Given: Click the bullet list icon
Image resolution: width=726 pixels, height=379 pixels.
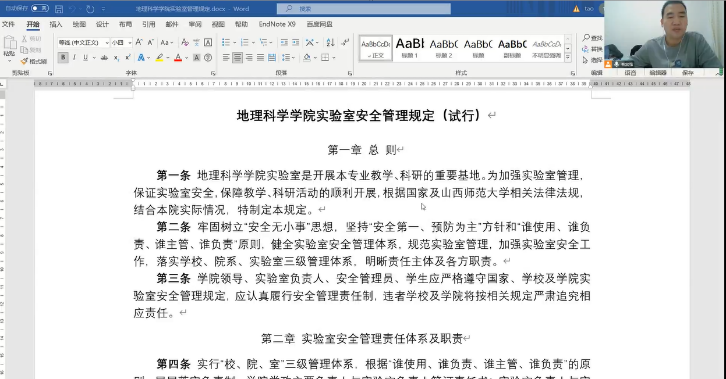Looking at the screenshot, I should [x=226, y=43].
